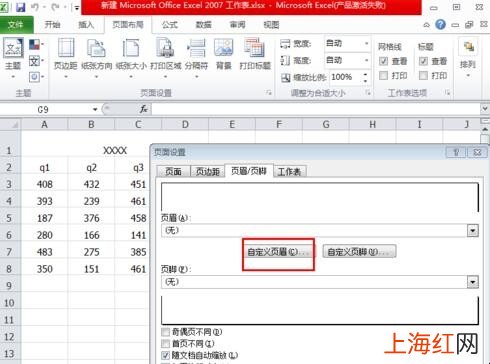This screenshot has height=364, width=490.
Task: Enable the 奇偶页不同 checkbox
Action: (165, 332)
